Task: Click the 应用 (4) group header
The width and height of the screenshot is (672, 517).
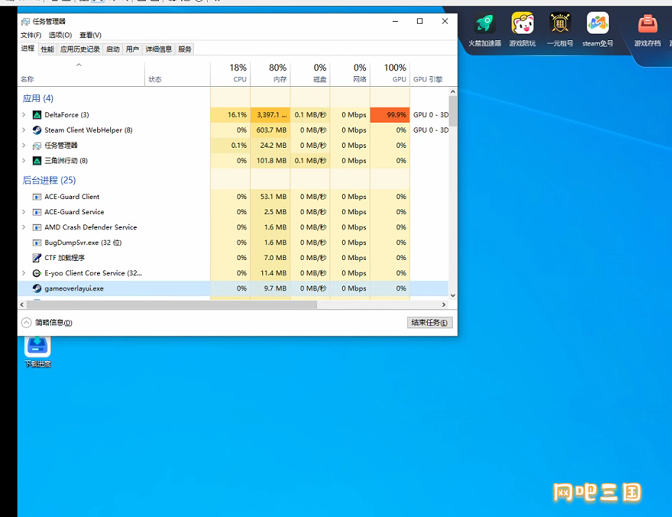Action: click(38, 98)
